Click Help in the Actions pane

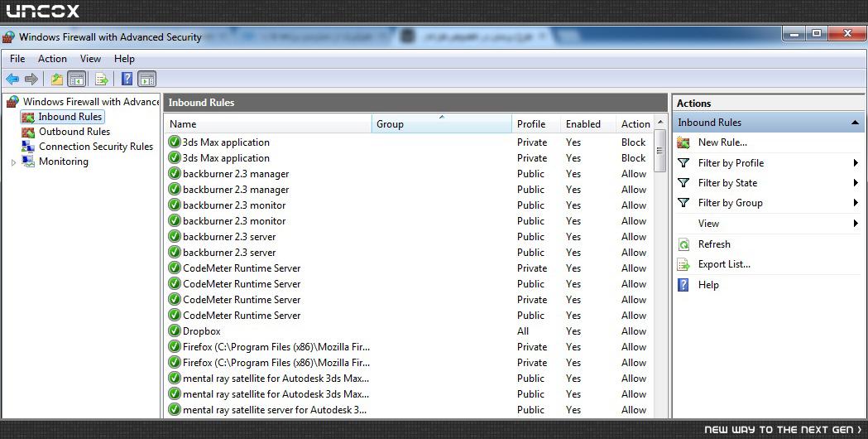tap(708, 285)
